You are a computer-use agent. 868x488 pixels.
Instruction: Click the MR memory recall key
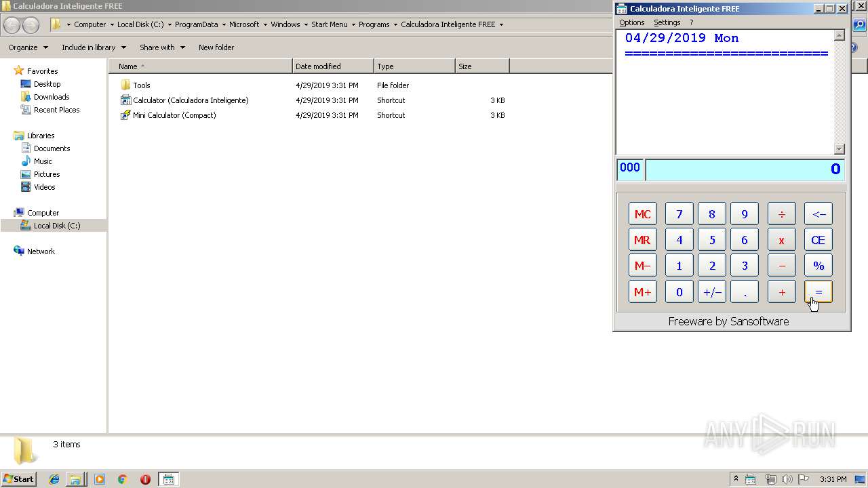(642, 240)
